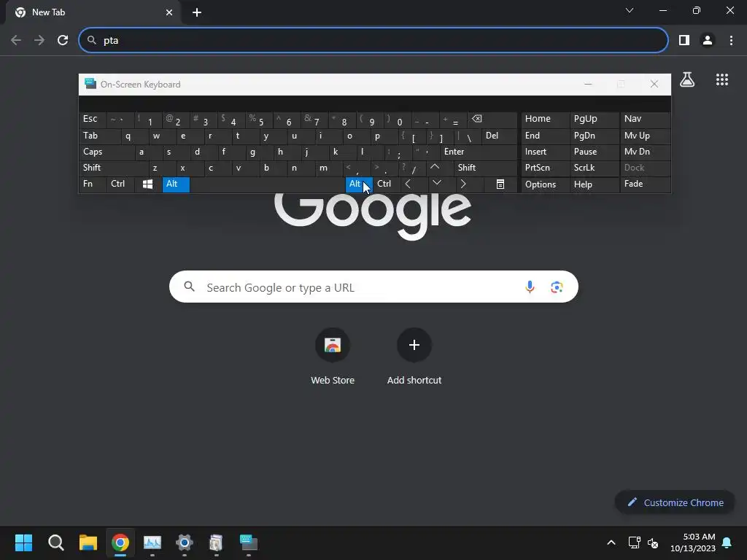Open Chrome Labs flask icon
Viewport: 747px width, 560px height.
(x=687, y=79)
